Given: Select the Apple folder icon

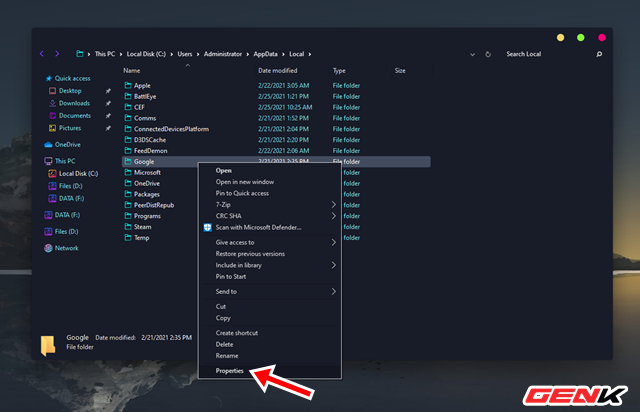Looking at the screenshot, I should click(x=128, y=85).
